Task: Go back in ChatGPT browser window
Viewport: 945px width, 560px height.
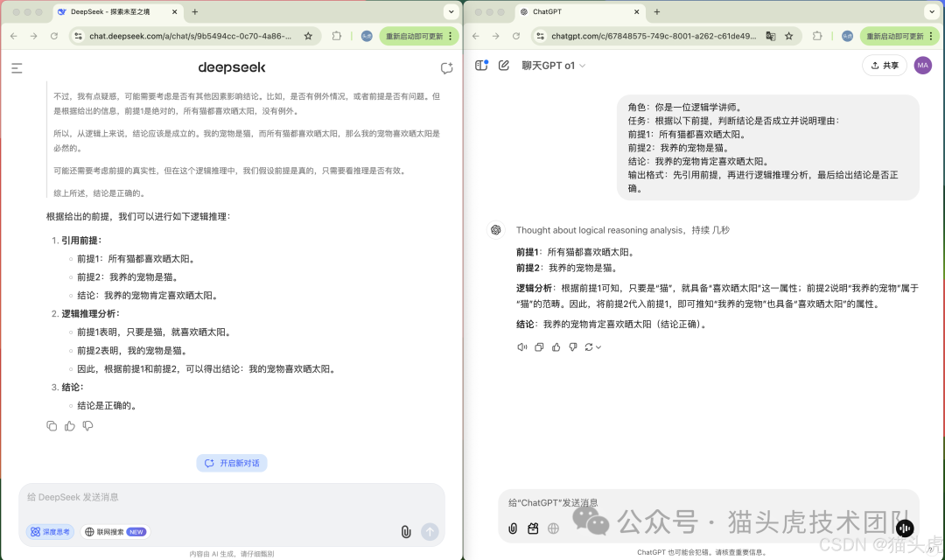Action: pyautogui.click(x=476, y=36)
